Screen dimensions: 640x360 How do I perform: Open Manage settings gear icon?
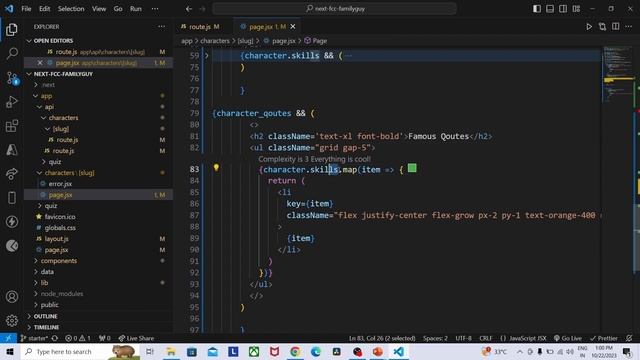(12, 320)
